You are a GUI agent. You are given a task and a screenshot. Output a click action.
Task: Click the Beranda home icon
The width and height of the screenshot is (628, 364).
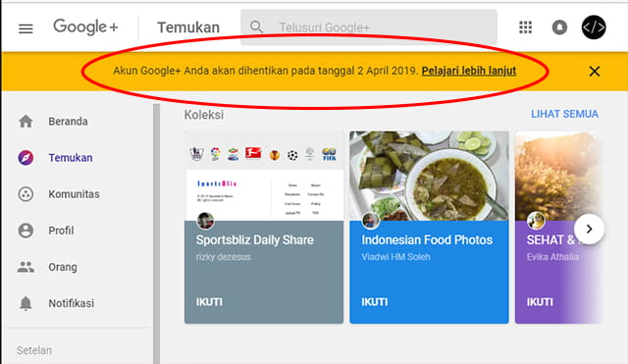pyautogui.click(x=26, y=122)
